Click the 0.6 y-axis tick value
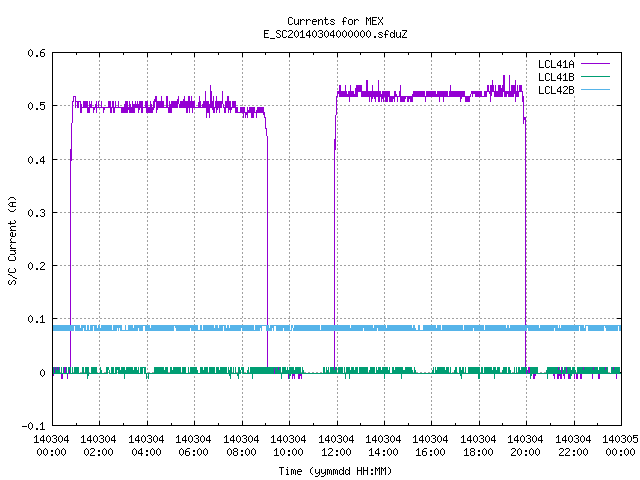 point(36,53)
